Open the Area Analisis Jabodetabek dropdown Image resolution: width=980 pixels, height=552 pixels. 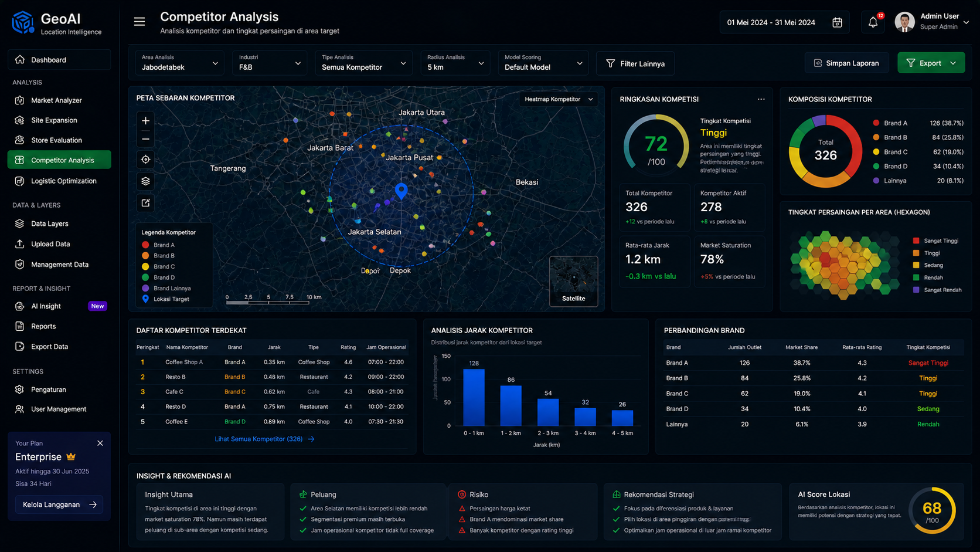179,63
